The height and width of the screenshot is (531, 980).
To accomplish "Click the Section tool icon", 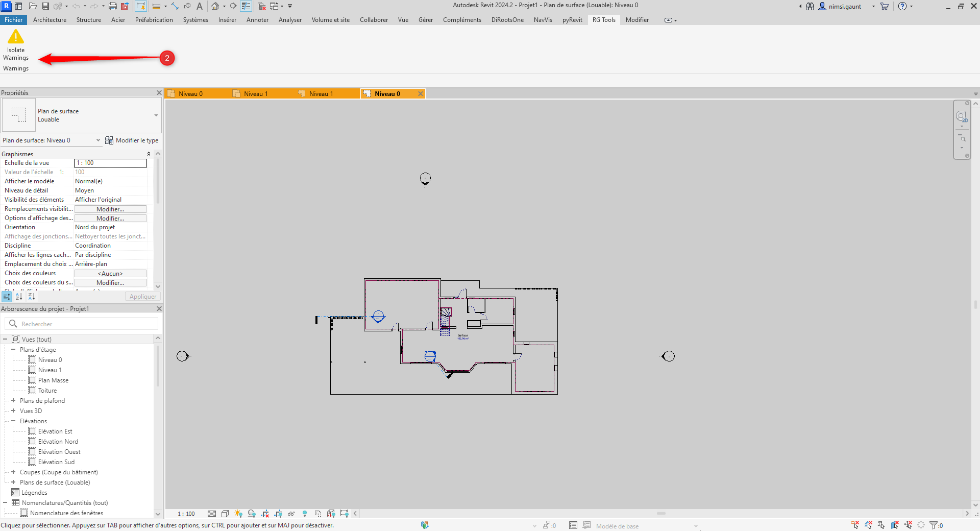I will tap(233, 6).
